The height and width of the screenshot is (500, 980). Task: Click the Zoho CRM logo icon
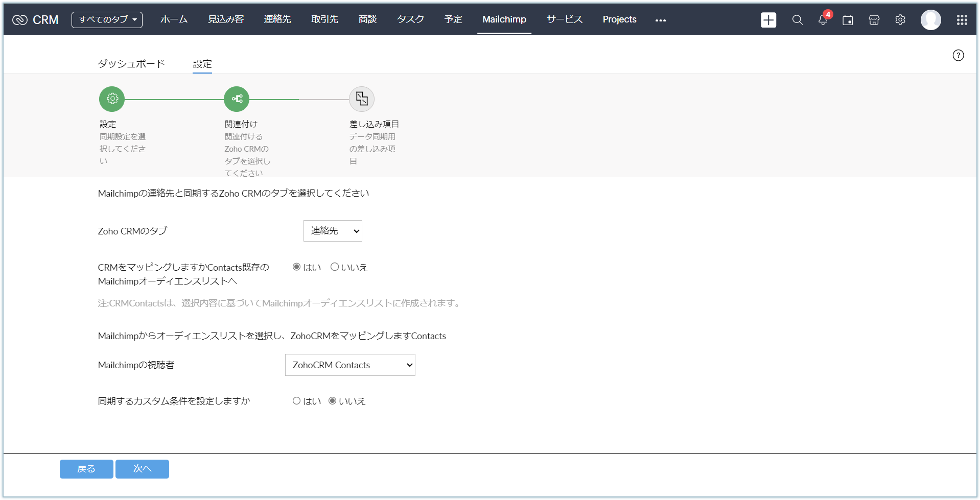pos(20,20)
